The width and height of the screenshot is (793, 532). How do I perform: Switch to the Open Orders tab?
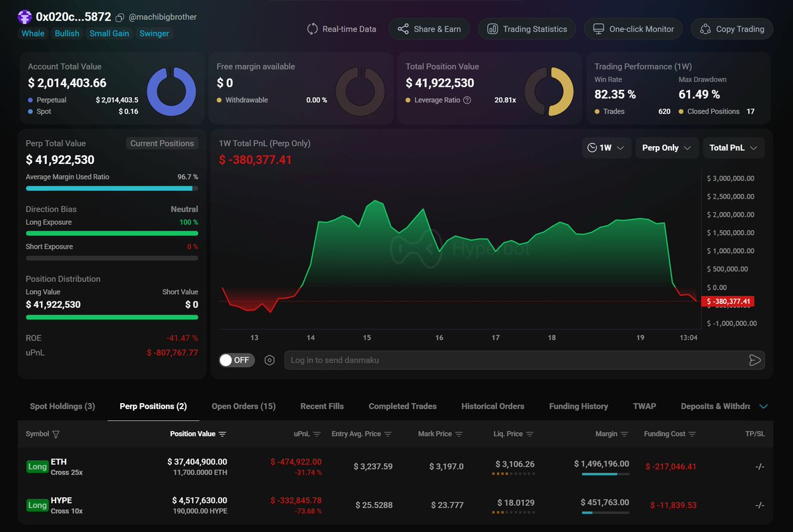pos(243,406)
